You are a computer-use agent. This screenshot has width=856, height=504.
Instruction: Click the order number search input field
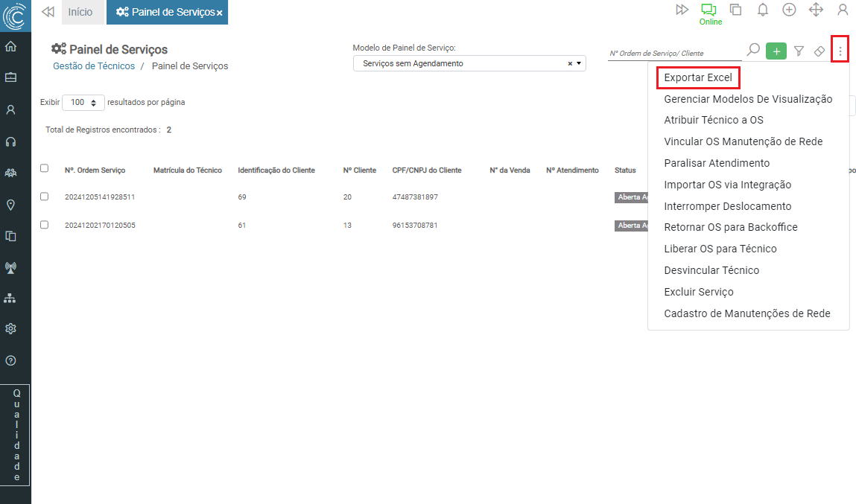click(673, 53)
